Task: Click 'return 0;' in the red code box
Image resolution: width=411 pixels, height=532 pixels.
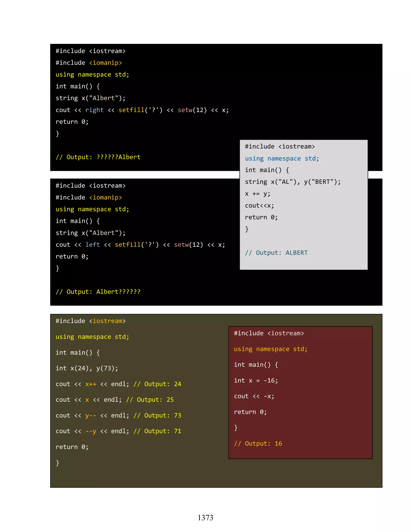Action: pos(250,412)
